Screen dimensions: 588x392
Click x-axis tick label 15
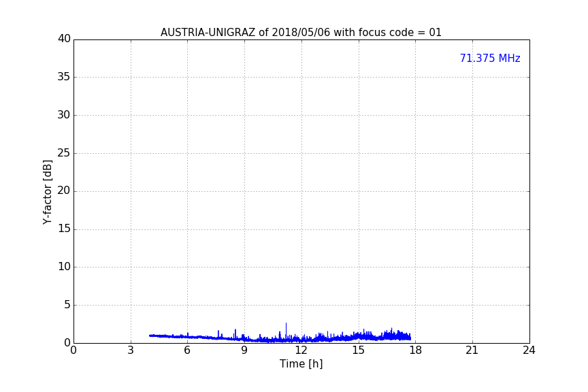[358, 350]
